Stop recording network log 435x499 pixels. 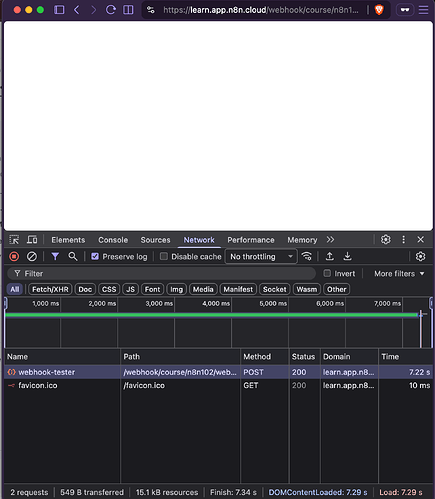[14, 256]
